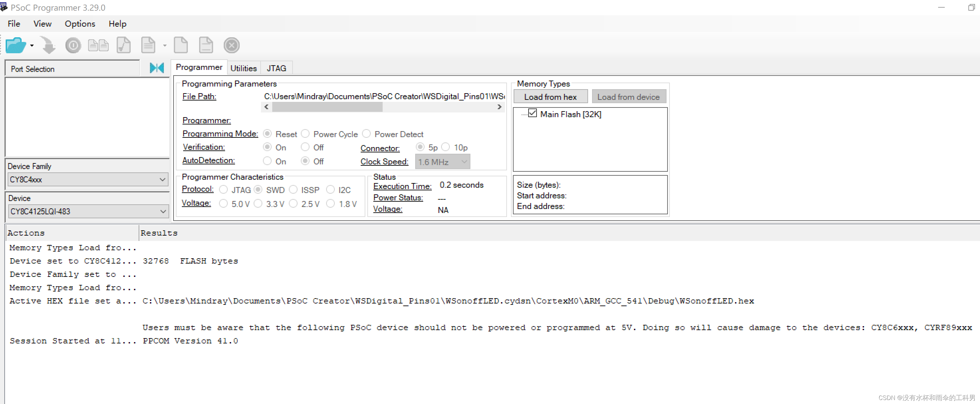Turn Verification On
Viewport: 980px width, 404px height.
268,147
